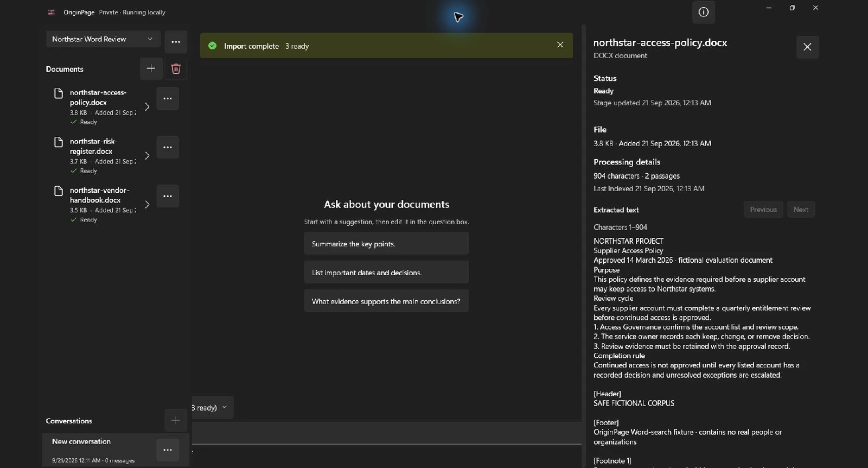Viewport: 868px width, 468px height.
Task: Choose suggestion 'Summarize the key points.'
Action: pos(386,244)
